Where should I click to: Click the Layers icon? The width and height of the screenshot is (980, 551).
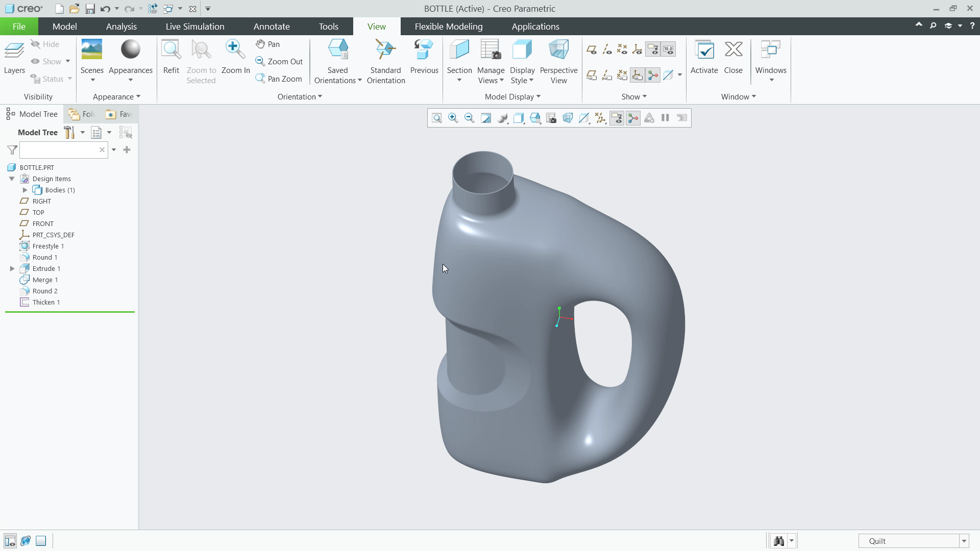point(14,51)
